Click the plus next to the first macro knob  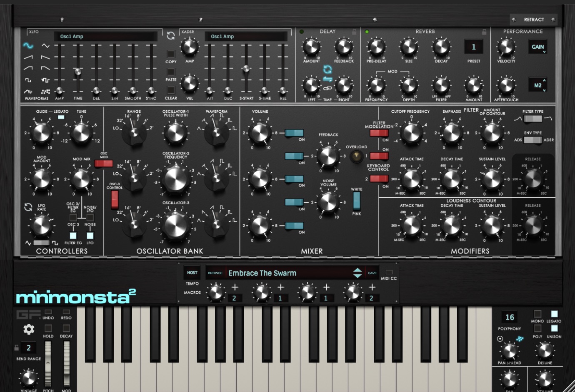coord(235,287)
